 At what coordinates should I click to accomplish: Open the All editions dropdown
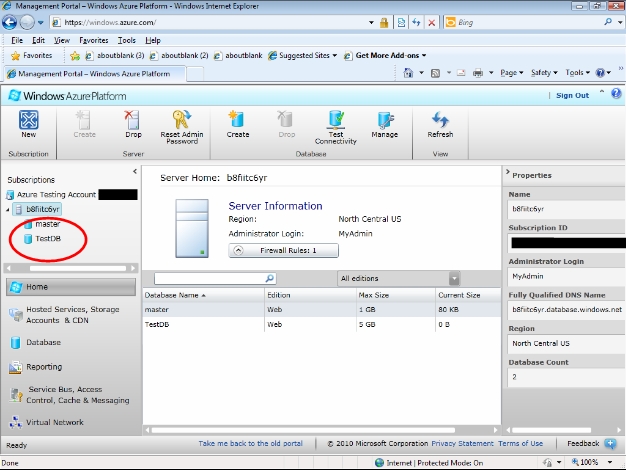pyautogui.click(x=454, y=278)
